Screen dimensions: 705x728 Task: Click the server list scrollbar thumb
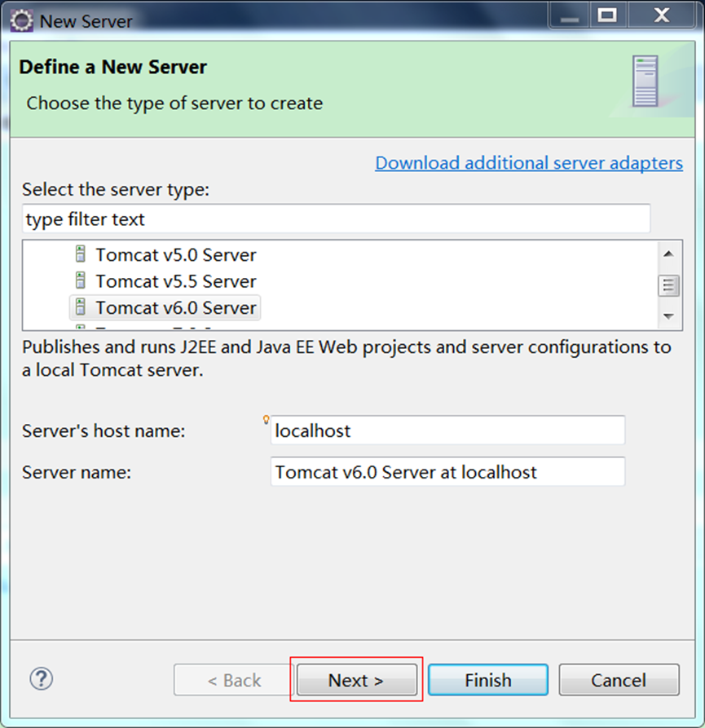click(x=669, y=285)
